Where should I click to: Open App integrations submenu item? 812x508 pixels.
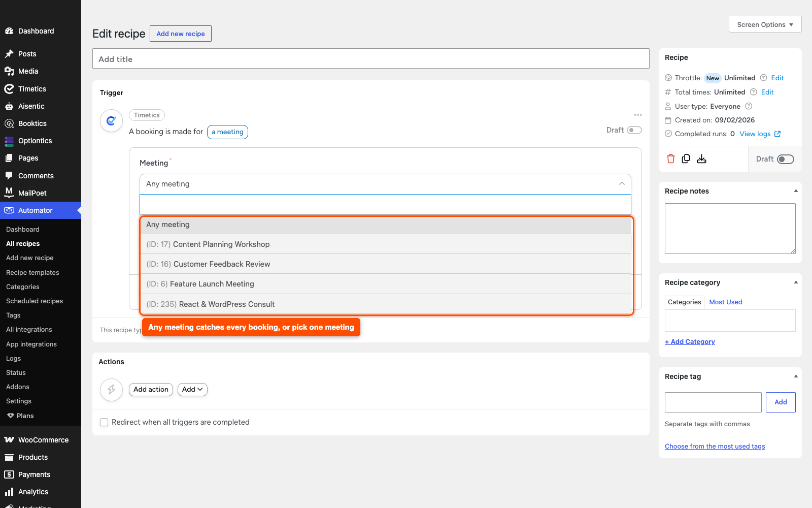coord(31,344)
